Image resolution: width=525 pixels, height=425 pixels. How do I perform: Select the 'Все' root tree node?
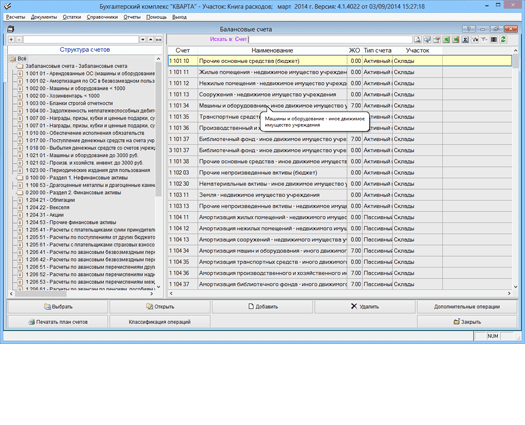[22, 58]
